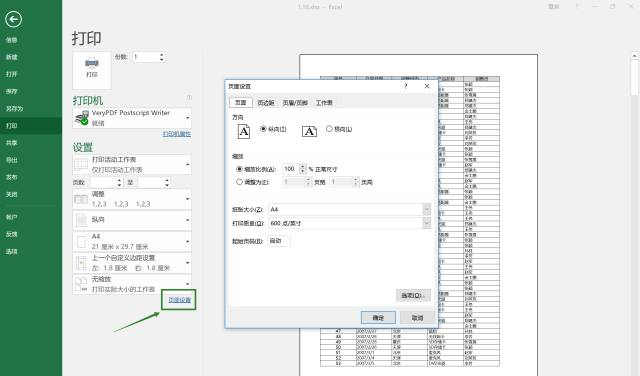Viewport: 640px width, 376px height.
Task: Expand the 打印活动工作表 print range dropdown
Action: [132, 165]
